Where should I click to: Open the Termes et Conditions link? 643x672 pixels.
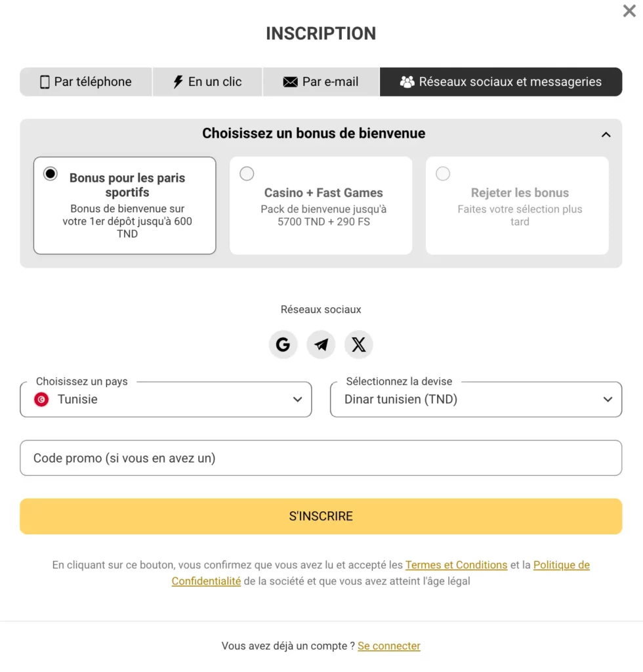(456, 564)
